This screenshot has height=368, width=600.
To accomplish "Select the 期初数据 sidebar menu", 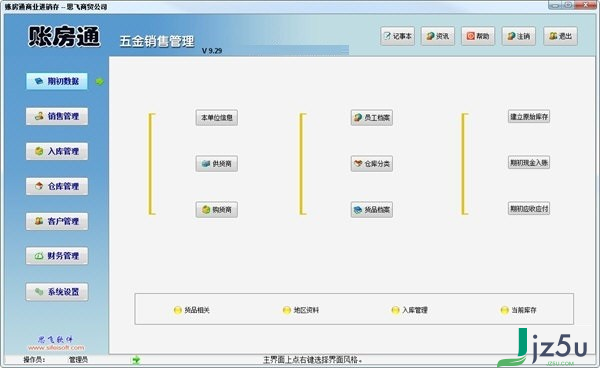I will pos(57,81).
